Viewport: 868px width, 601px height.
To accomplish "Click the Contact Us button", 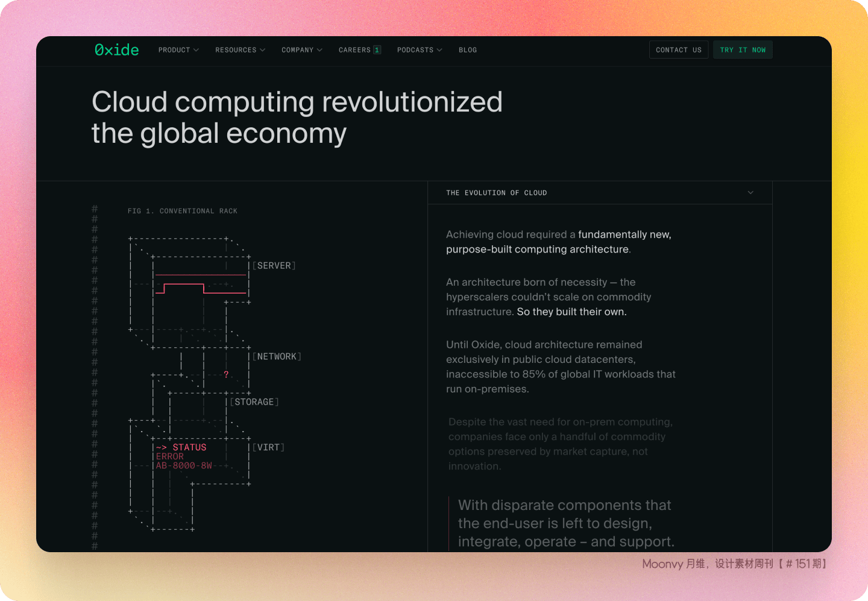I will point(679,50).
